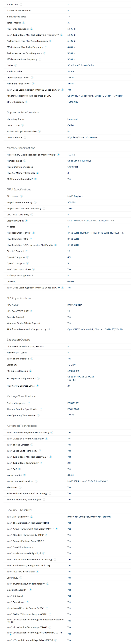Show help for GPU Peak TOPS (Int8)
The width and height of the screenshot is (133, 644).
coord(32,214)
